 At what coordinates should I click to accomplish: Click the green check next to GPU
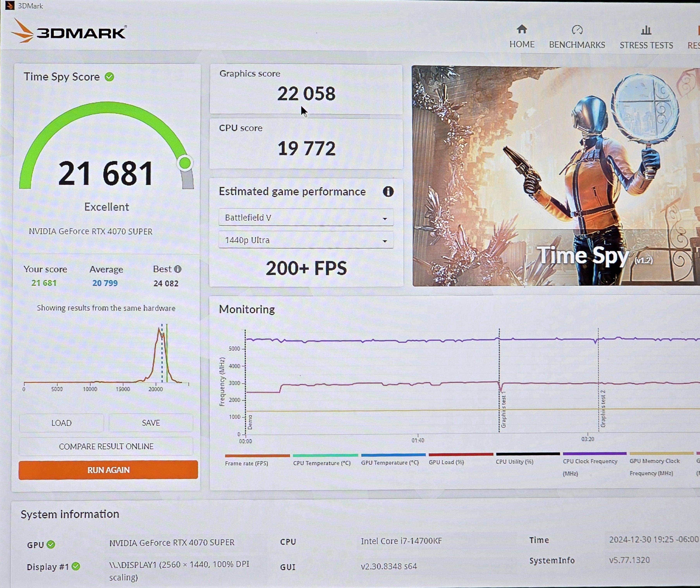51,544
